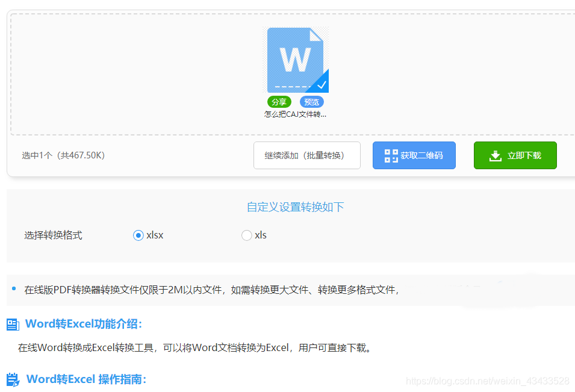575x392 pixels.
Task: Click the QR code icon
Action: tap(391, 156)
